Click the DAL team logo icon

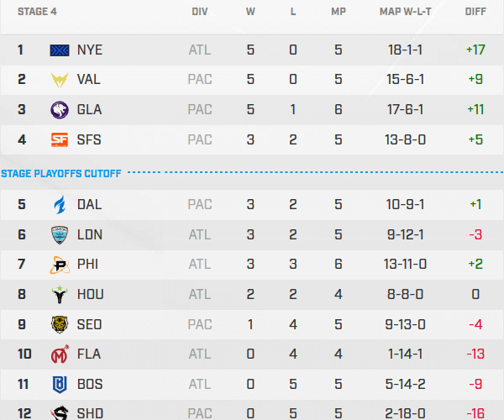pyautogui.click(x=61, y=204)
